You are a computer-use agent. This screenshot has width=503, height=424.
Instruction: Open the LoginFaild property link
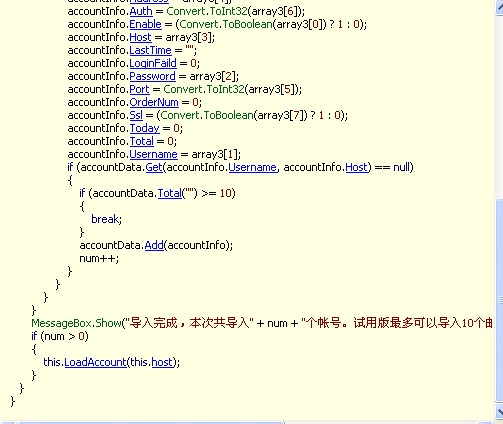153,63
